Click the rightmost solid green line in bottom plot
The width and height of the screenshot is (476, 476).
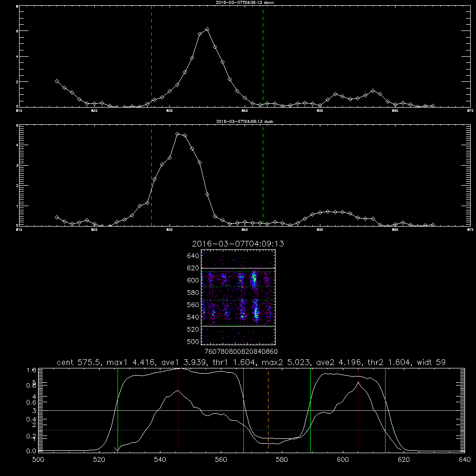385,410
